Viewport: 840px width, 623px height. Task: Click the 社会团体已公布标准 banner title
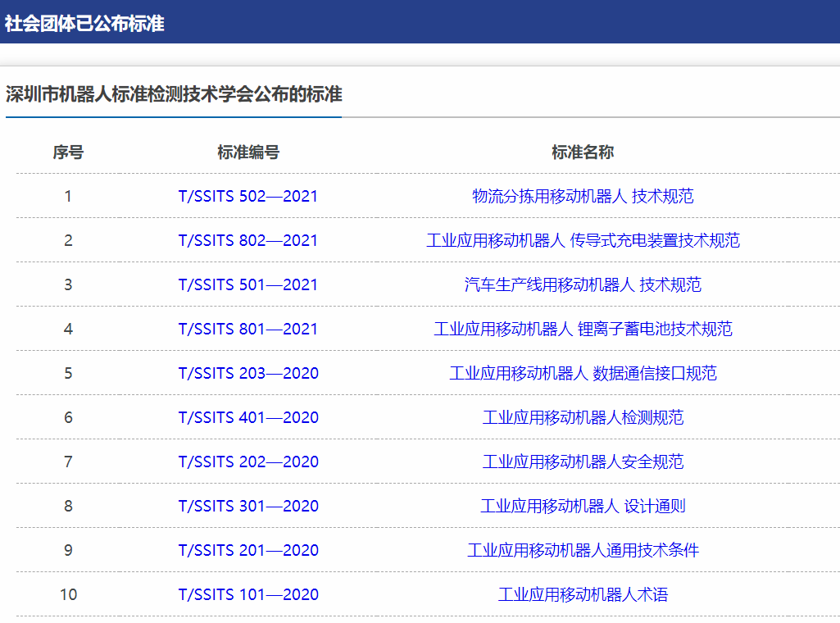pos(84,24)
